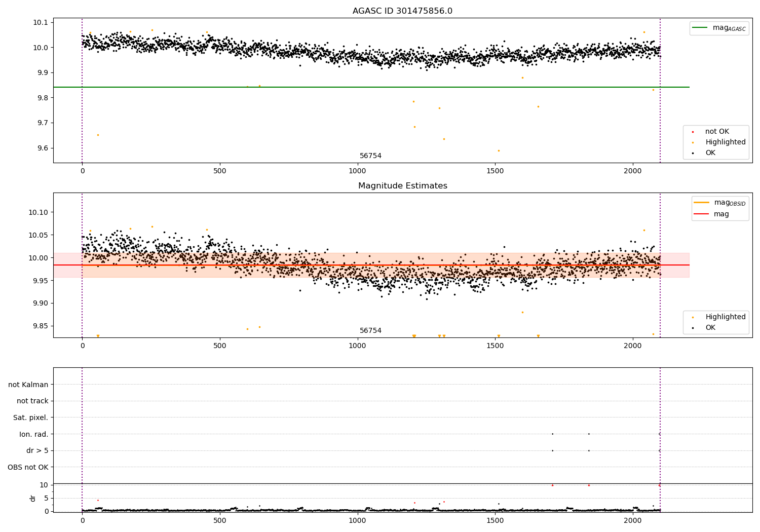Click the 'Magnitude Estimates' title
This screenshot has height=532, width=760.
(x=402, y=186)
